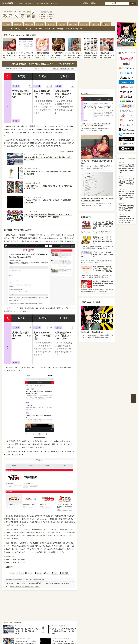138x644 pixels.
Task: Click the 人気記事 link in top bar
Action: point(92,3)
